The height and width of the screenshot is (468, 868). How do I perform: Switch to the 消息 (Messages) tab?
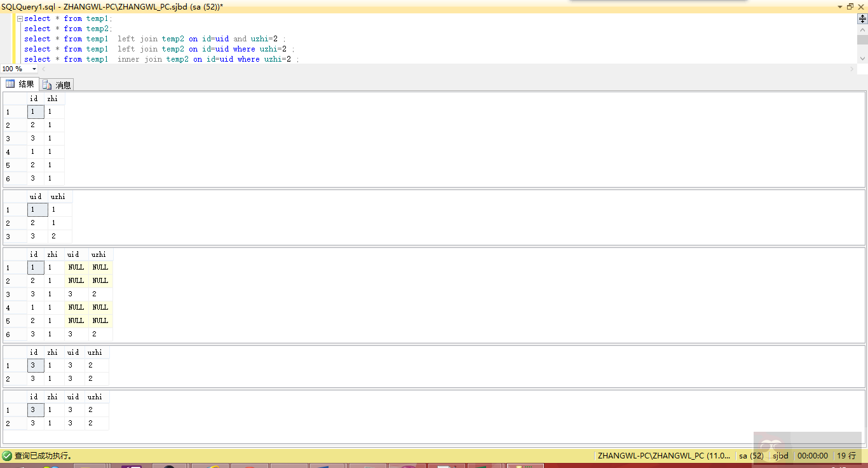[x=56, y=84]
